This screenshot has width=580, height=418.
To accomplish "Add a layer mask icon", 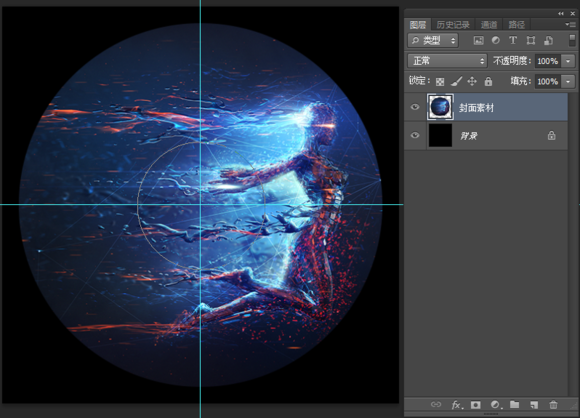I will click(x=476, y=405).
